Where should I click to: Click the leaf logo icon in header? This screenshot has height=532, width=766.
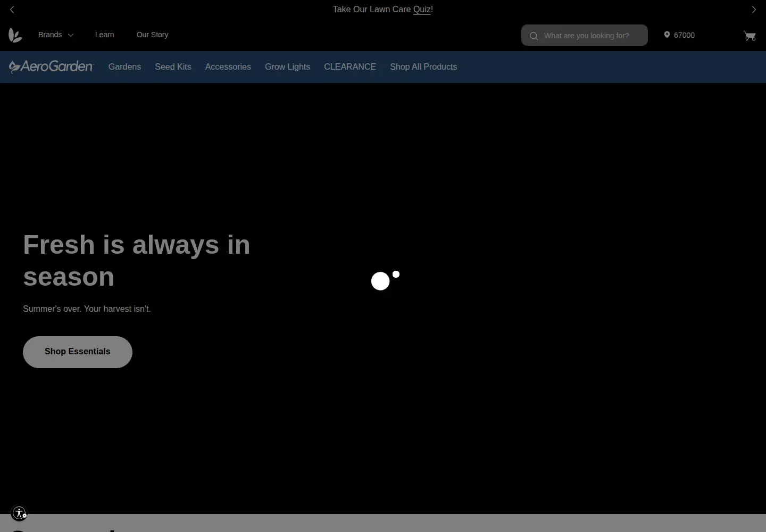click(15, 35)
